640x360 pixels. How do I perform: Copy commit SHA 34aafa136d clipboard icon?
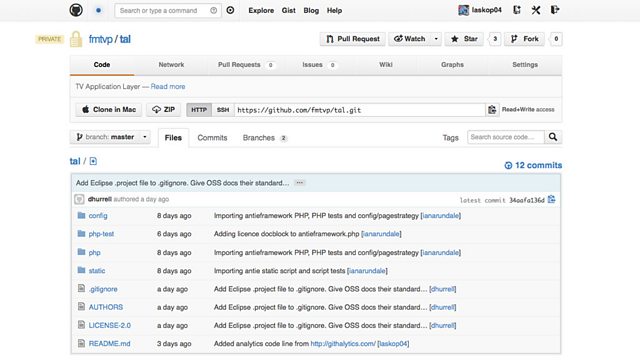pyautogui.click(x=551, y=199)
